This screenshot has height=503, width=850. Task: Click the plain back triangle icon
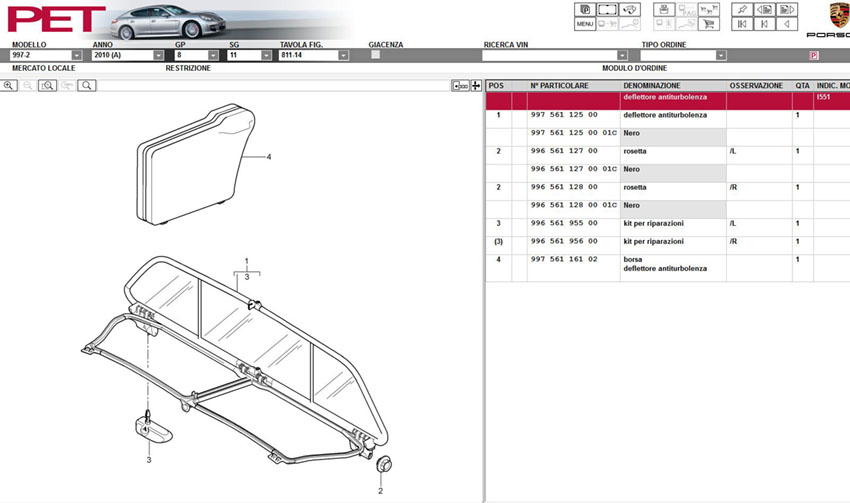click(787, 24)
